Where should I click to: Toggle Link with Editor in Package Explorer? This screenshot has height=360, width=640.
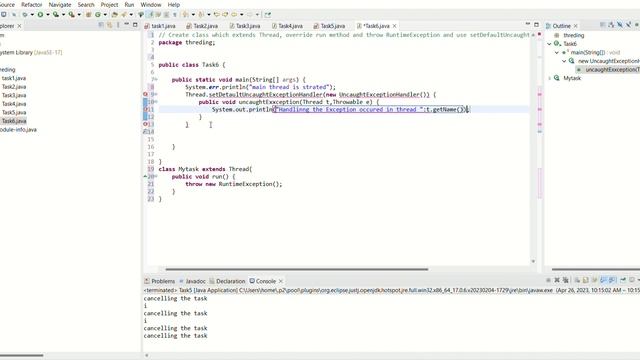pyautogui.click(x=109, y=25)
